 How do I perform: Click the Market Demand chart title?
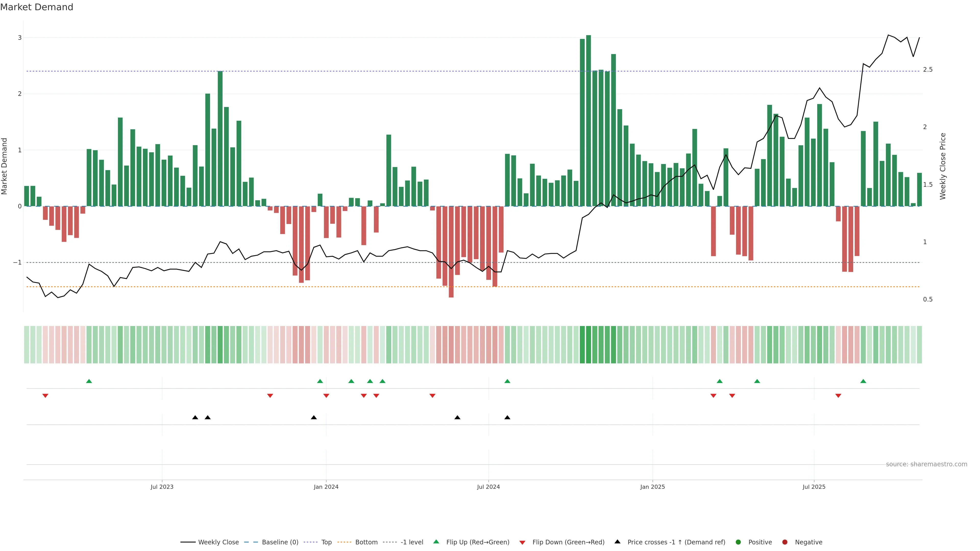tap(37, 7)
